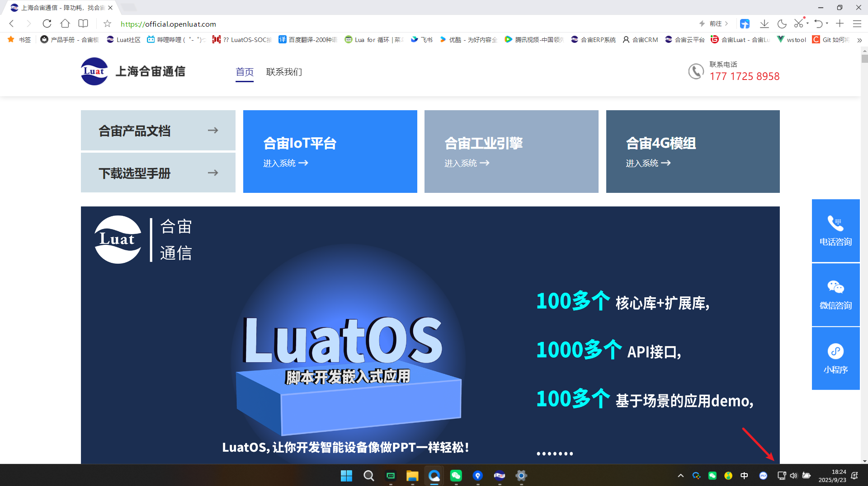This screenshot has width=868, height=486.
Task: Open the 合宙云平台 bookmark
Action: 684,40
